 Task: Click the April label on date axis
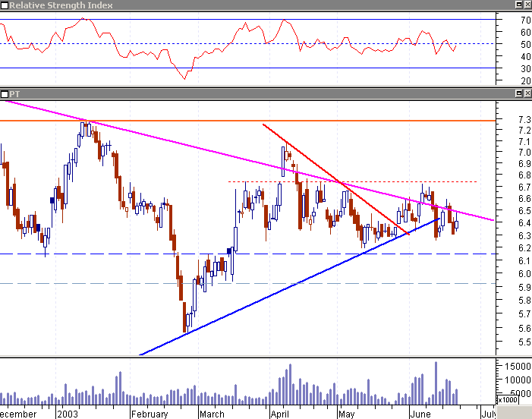280,414
